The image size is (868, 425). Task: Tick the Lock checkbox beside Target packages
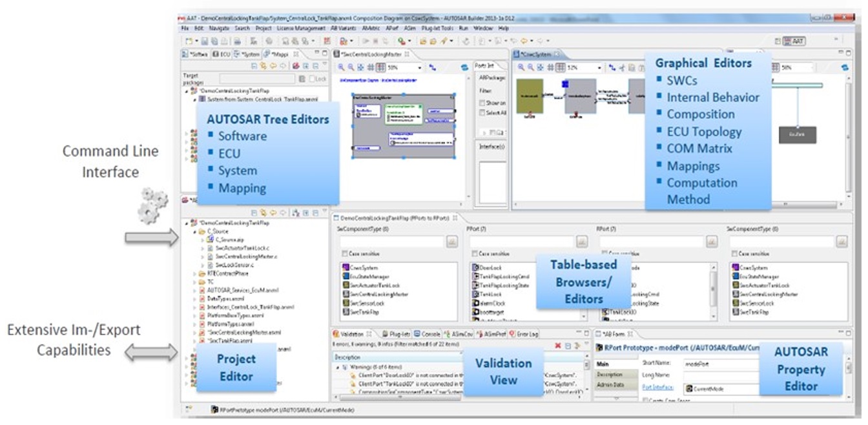tap(312, 79)
